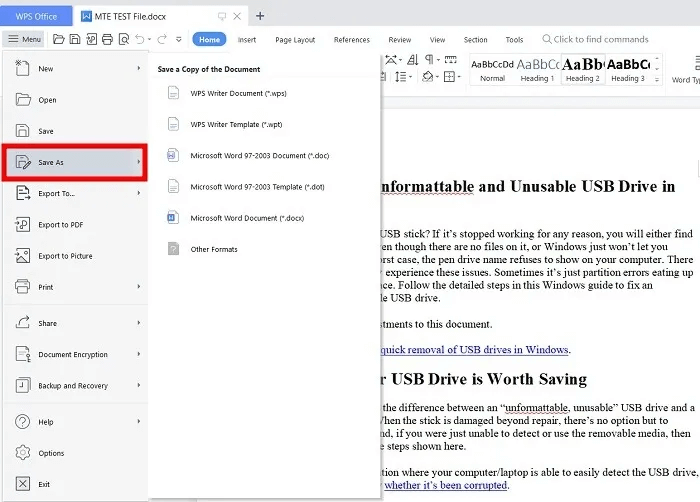This screenshot has height=502, width=700.
Task: Click the Open menu item
Action: 76,100
